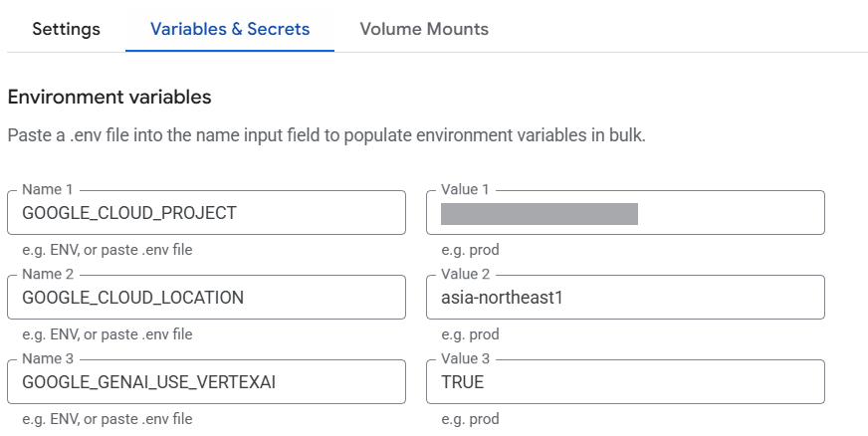Click the hint text under GOOGLE_CLOUD_LOCATION

tap(107, 334)
